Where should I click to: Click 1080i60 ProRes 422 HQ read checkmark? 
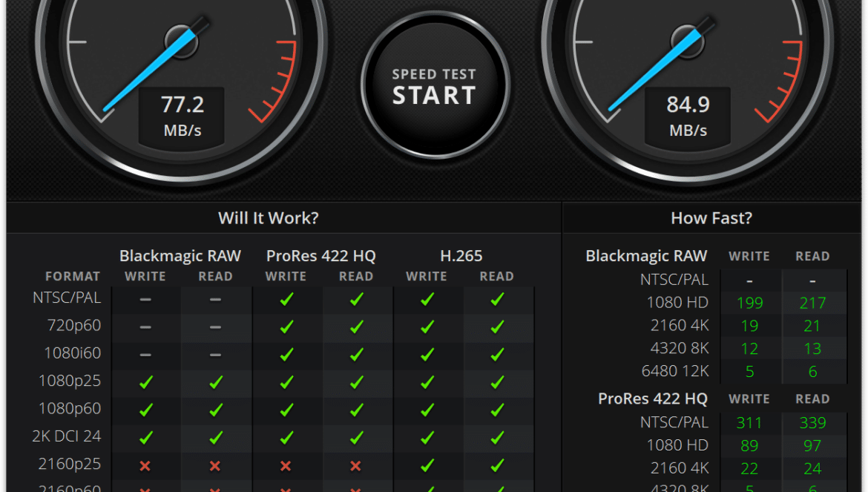[x=357, y=354]
